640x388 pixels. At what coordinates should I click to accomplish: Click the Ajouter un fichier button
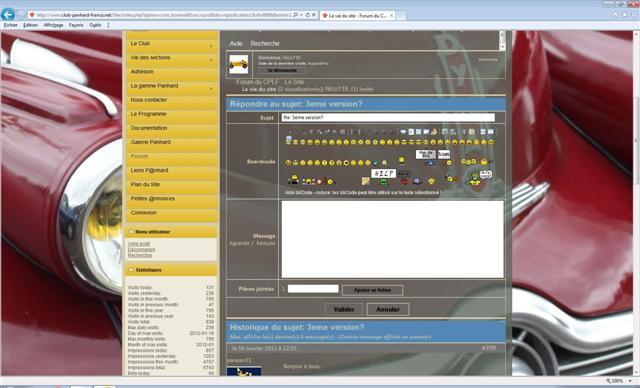[x=372, y=290]
